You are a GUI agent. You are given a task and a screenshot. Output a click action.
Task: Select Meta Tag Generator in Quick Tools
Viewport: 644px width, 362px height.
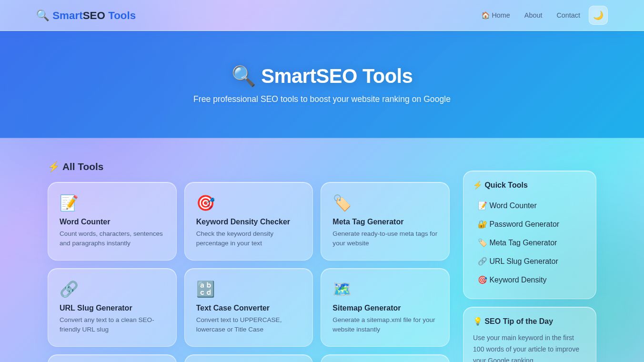pyautogui.click(x=530, y=243)
